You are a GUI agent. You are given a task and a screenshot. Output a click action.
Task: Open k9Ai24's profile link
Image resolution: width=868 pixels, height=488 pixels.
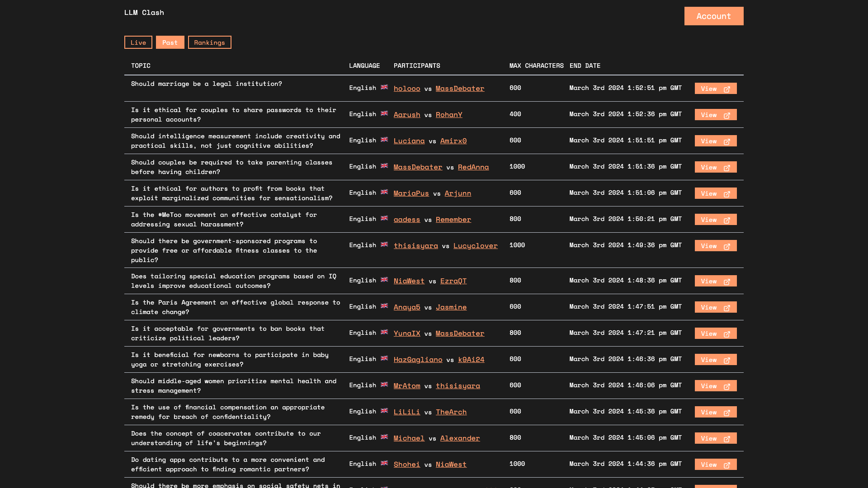coord(471,360)
